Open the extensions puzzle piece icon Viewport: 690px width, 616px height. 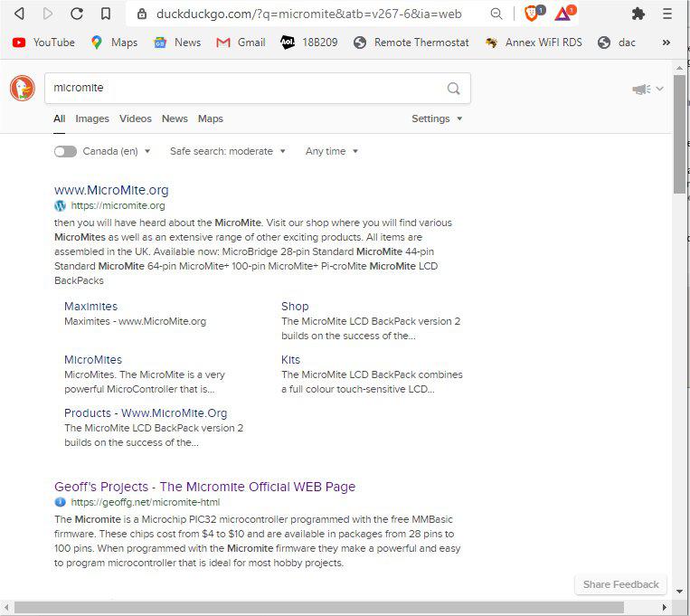(x=638, y=14)
